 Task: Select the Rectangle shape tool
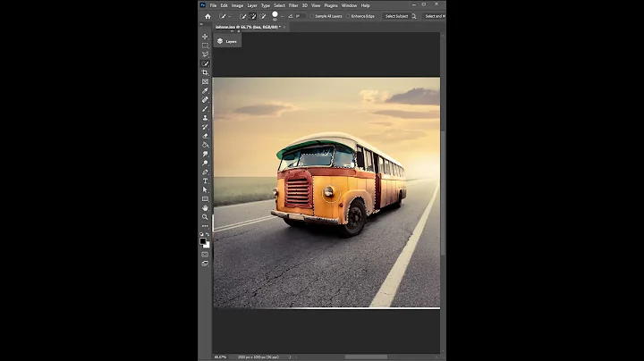(x=205, y=199)
